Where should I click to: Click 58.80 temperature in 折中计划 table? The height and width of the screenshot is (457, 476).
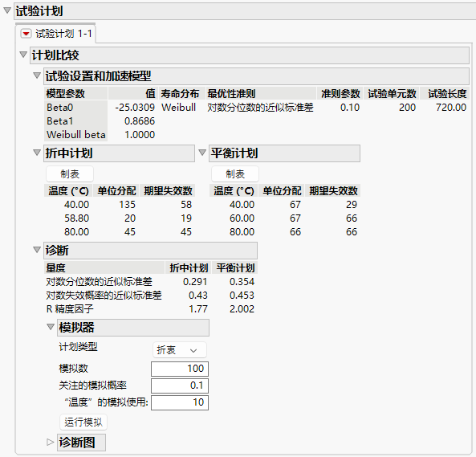76,218
